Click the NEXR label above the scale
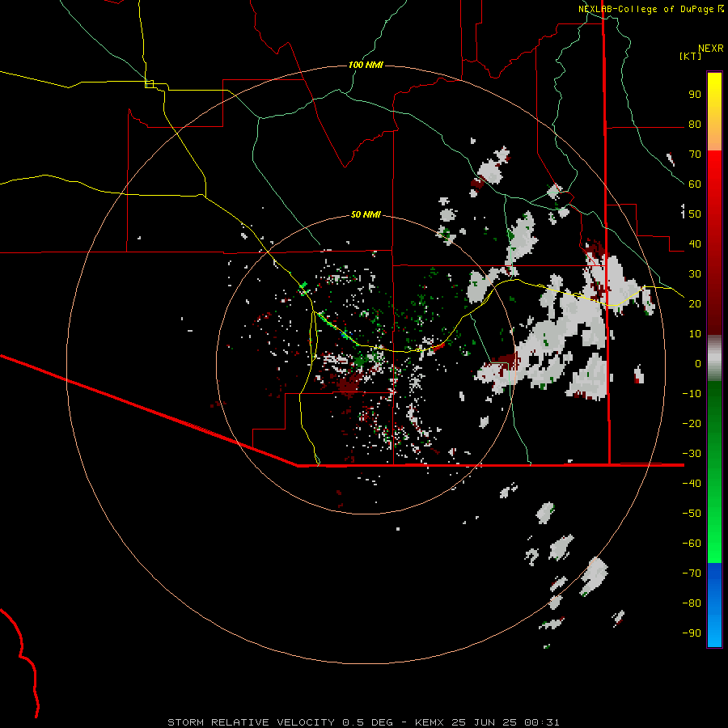The height and width of the screenshot is (728, 728). point(711,49)
